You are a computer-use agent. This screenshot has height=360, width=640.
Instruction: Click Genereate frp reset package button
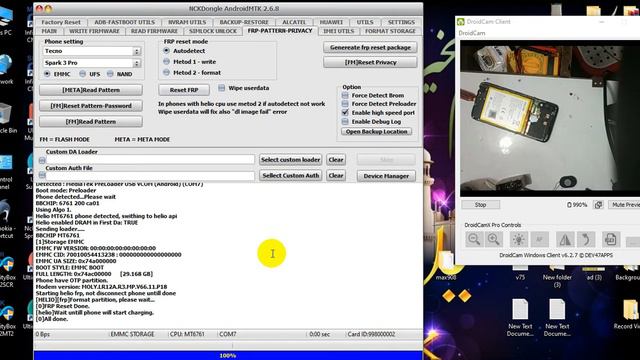(370, 47)
